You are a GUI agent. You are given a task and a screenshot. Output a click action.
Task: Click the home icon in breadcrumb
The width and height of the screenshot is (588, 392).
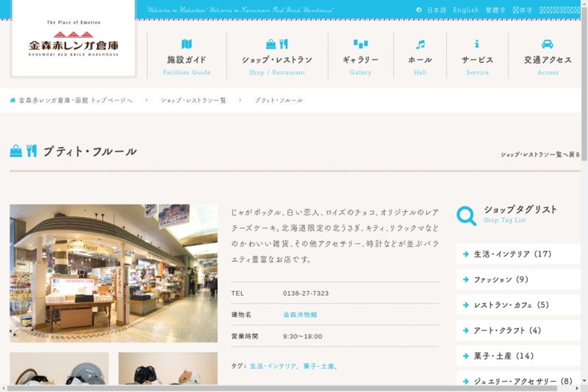coord(12,100)
